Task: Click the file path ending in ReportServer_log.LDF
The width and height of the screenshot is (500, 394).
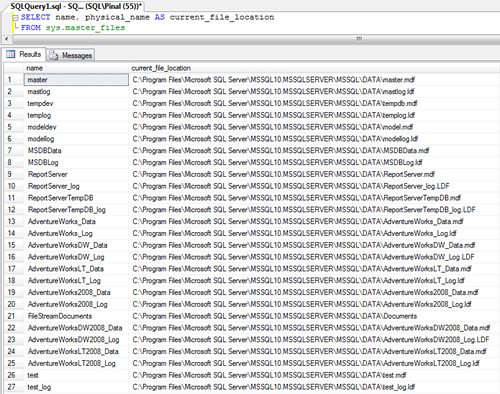Action: pyautogui.click(x=291, y=186)
